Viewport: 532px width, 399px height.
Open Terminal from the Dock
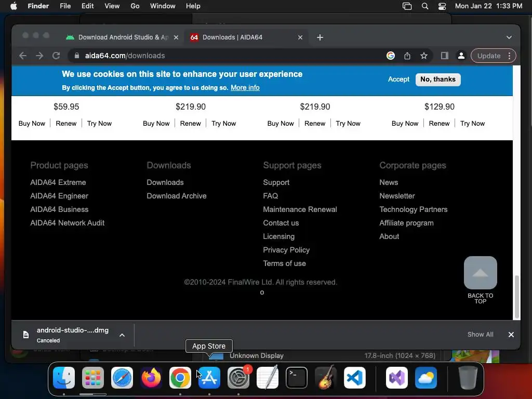(297, 378)
